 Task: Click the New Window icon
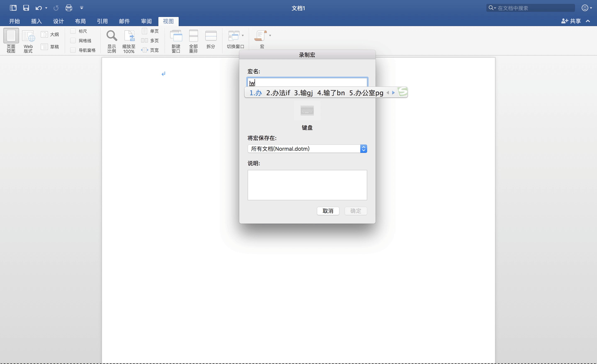coord(176,36)
